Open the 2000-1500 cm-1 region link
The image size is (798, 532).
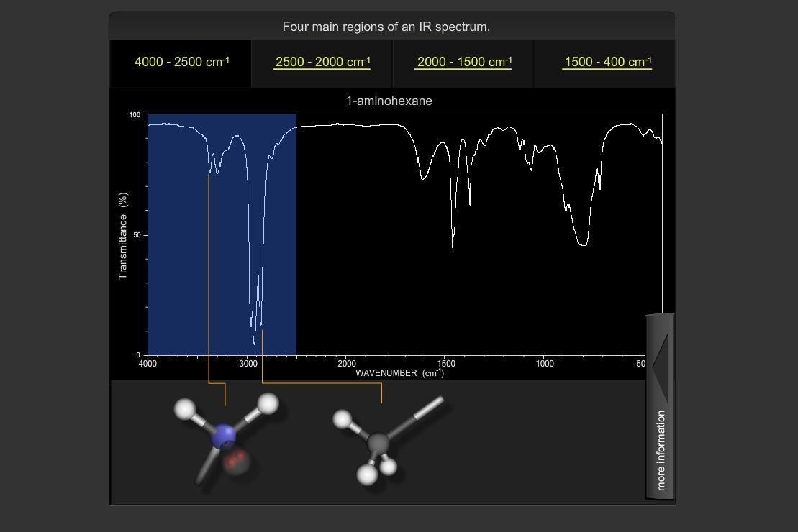(463, 63)
